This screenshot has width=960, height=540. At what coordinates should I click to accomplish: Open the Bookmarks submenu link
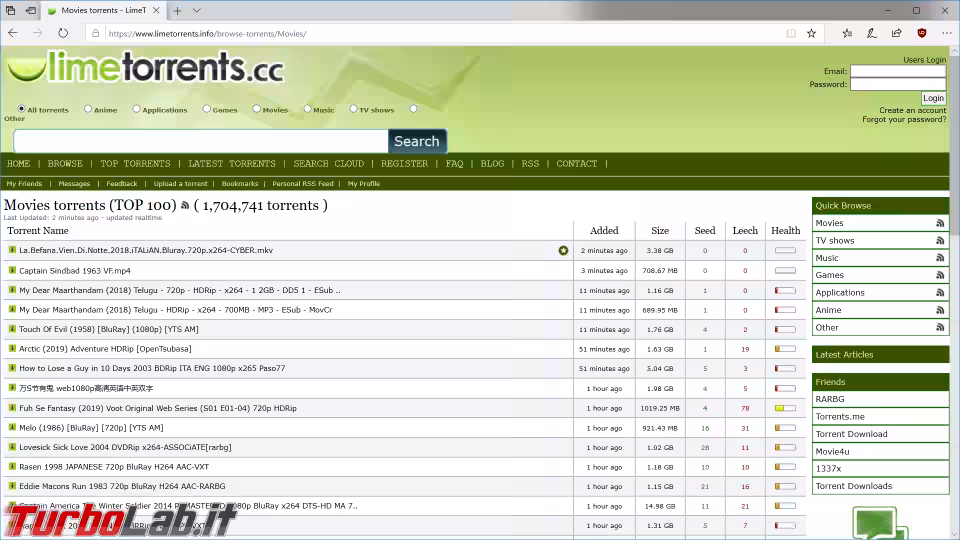(239, 184)
